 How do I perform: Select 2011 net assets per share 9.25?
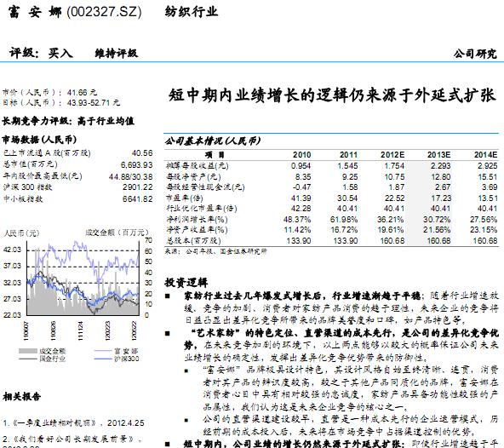(x=350, y=177)
